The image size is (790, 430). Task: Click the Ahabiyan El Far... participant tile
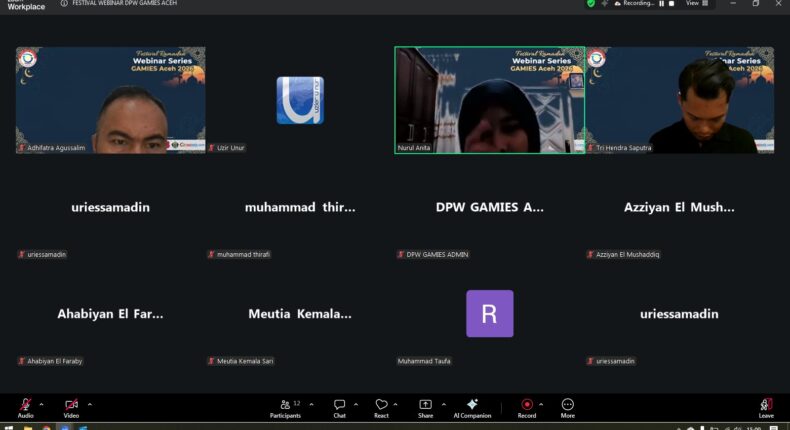click(x=110, y=314)
